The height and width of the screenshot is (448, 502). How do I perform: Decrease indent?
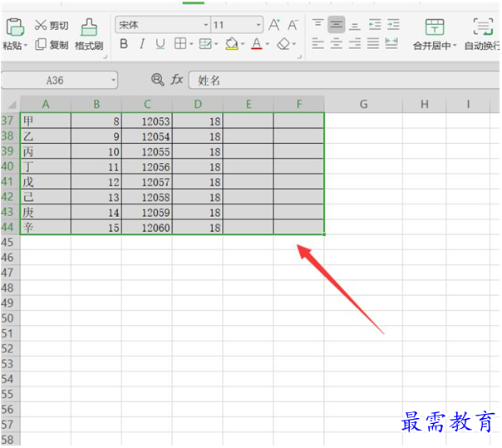click(x=375, y=24)
